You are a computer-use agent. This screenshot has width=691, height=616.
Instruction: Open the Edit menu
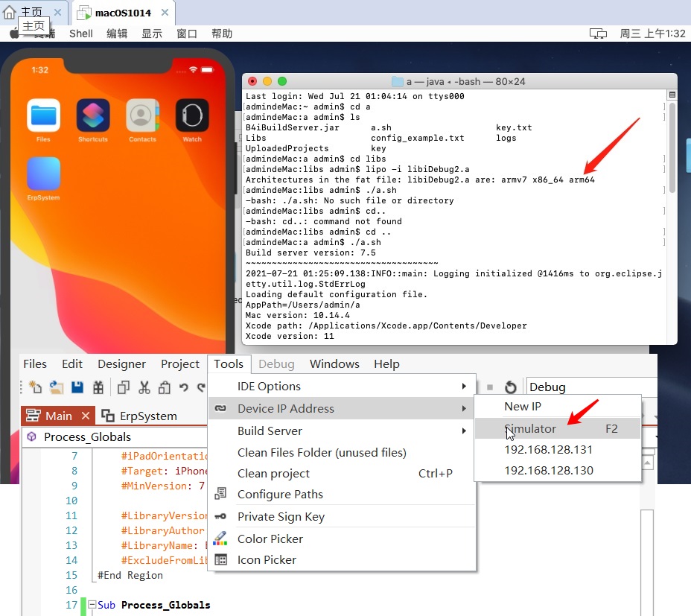click(x=72, y=363)
